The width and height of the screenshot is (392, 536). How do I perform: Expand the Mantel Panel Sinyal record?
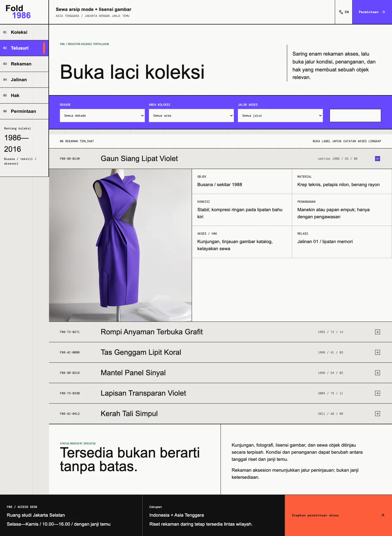tap(377, 373)
